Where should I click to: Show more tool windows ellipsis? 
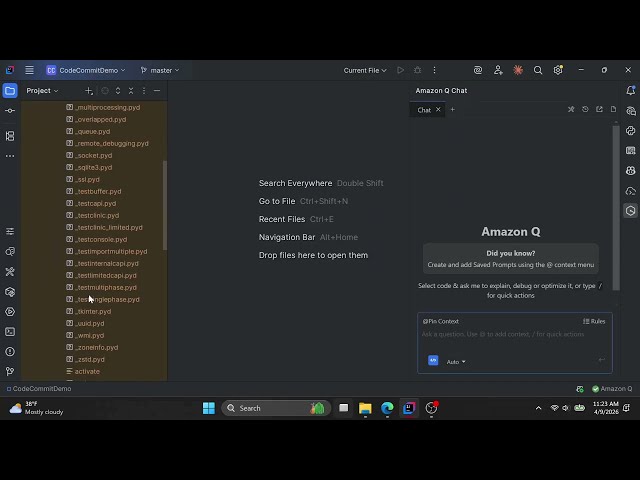pos(10,156)
